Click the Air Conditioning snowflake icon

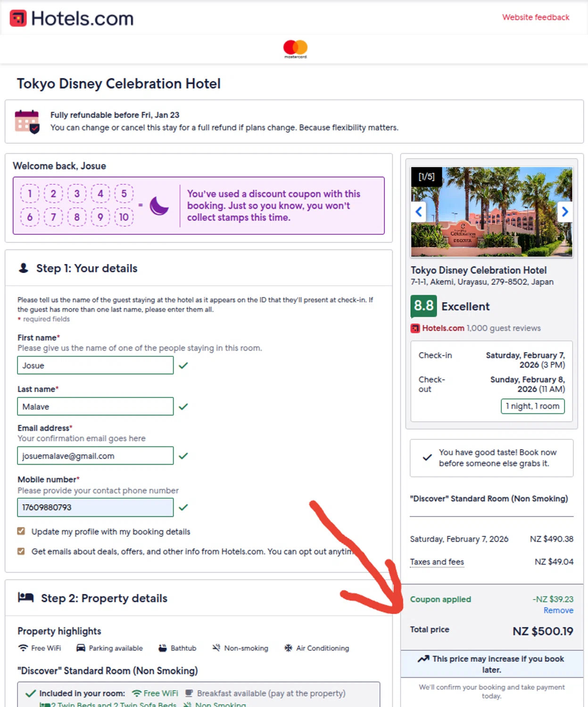coord(288,648)
